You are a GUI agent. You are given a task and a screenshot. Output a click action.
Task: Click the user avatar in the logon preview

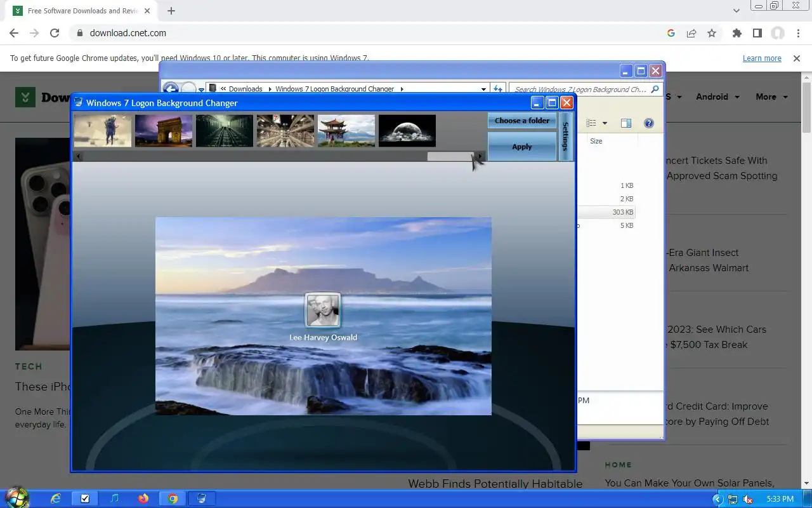coord(323,310)
